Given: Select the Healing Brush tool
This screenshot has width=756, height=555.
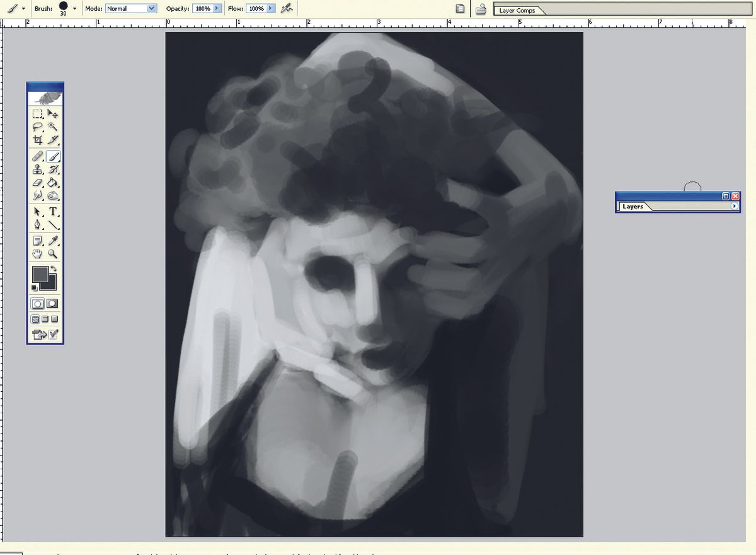Looking at the screenshot, I should tap(38, 156).
